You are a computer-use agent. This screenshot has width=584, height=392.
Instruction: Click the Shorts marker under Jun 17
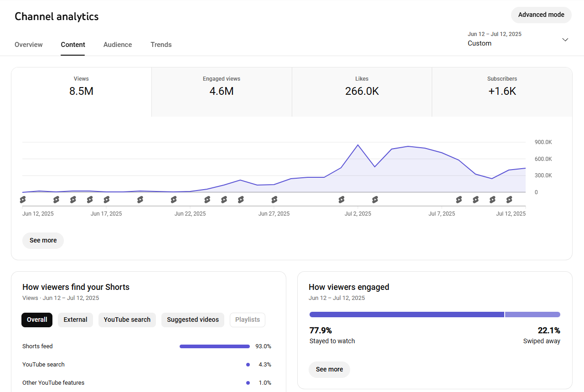point(106,199)
